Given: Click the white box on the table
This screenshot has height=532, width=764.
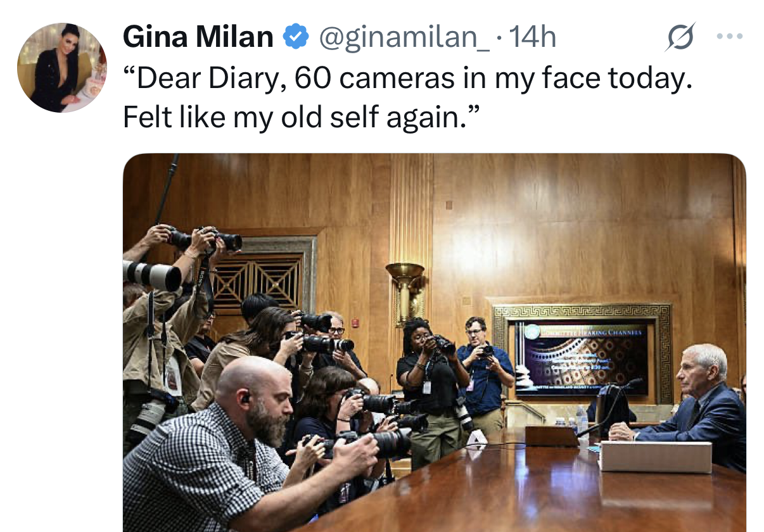Looking at the screenshot, I should pos(655,457).
